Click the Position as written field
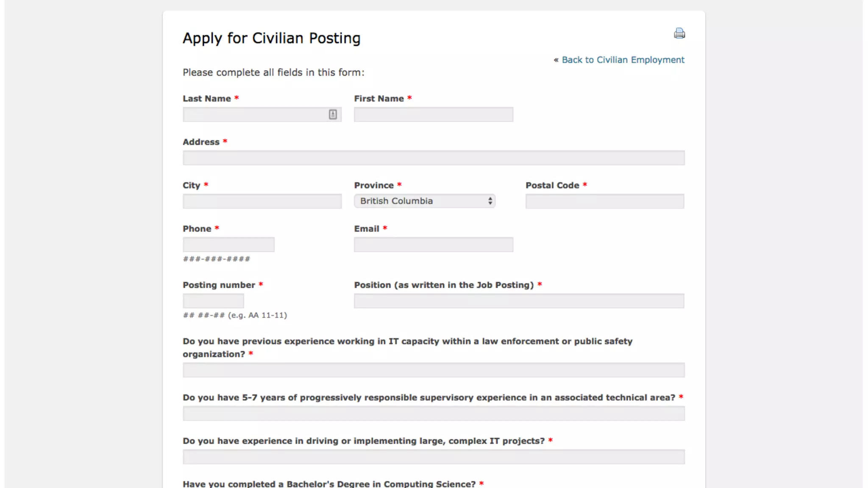This screenshot has height=488, width=868. click(x=519, y=301)
